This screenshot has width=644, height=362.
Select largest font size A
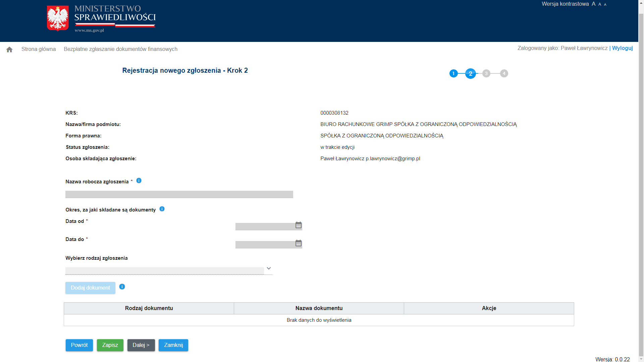(593, 4)
